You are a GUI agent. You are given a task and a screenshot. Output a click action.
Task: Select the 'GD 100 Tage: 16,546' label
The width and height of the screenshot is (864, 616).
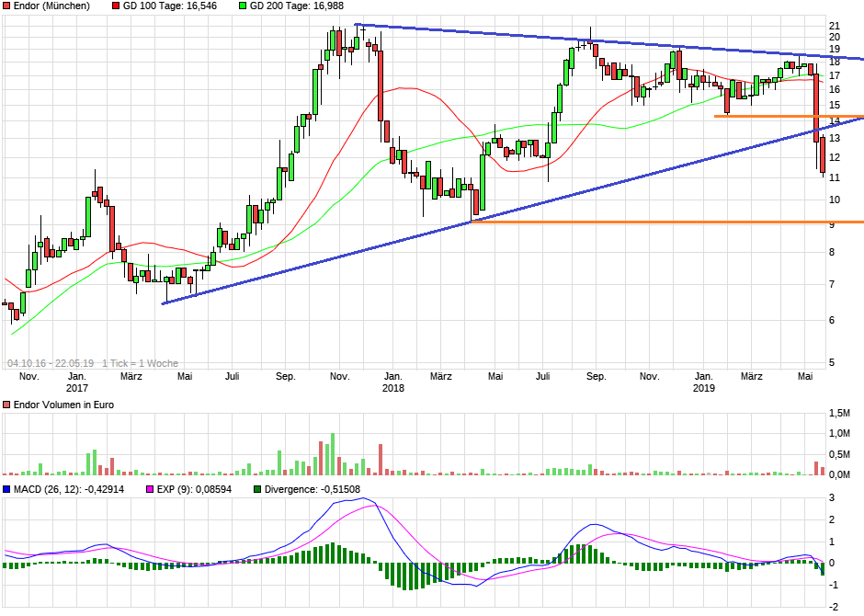click(x=170, y=6)
